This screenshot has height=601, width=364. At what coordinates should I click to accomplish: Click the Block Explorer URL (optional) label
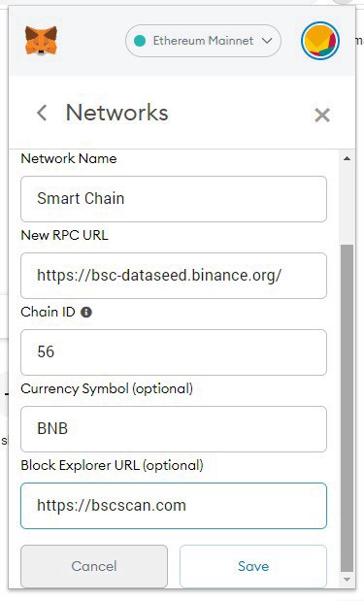[112, 465]
